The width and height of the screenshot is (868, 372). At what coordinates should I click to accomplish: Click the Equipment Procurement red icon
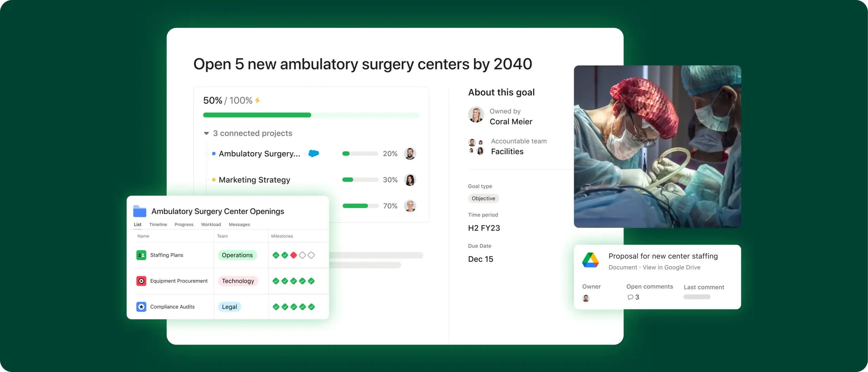click(140, 281)
